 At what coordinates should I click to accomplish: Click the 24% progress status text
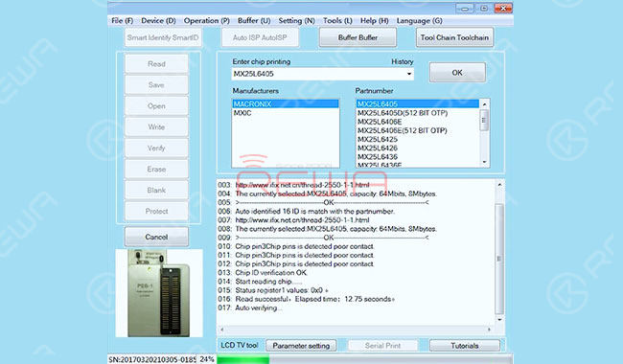point(207,359)
